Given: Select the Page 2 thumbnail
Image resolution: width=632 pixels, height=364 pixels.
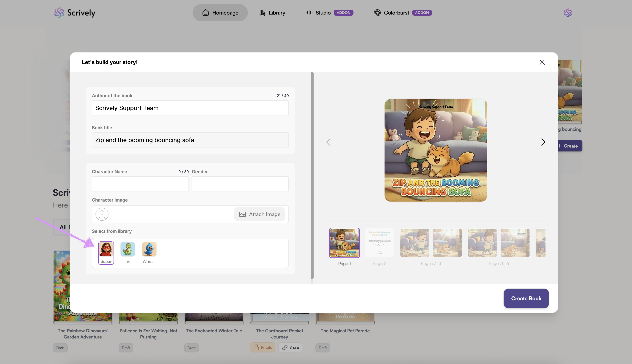Looking at the screenshot, I should 379,243.
